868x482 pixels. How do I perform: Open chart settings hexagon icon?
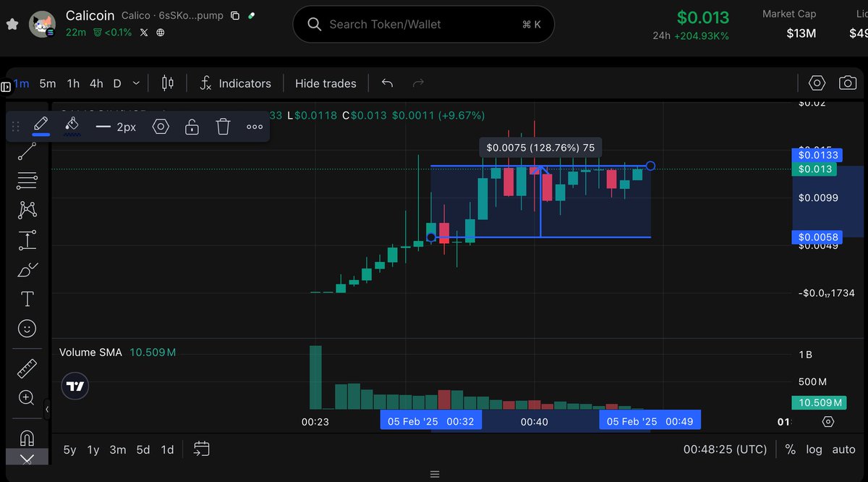[817, 83]
